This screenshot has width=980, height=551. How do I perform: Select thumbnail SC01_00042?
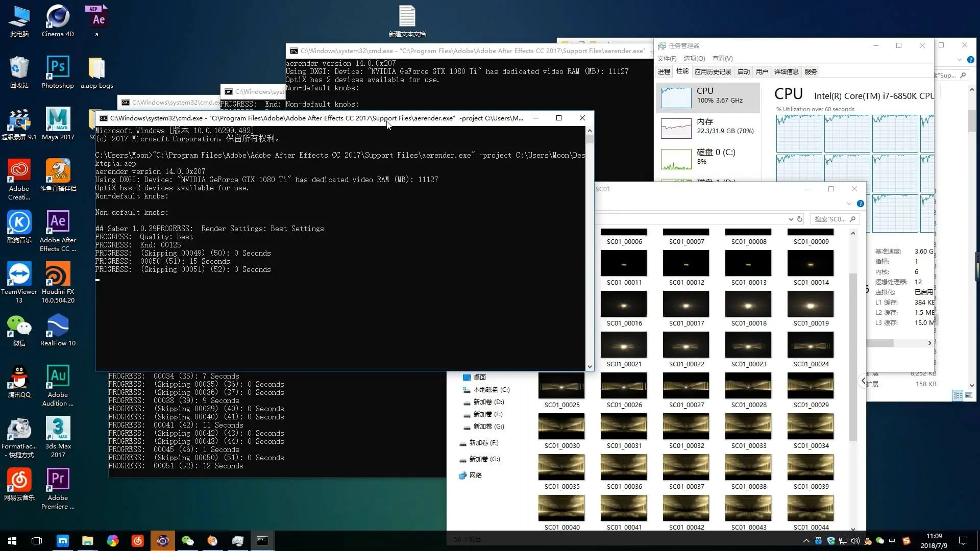click(x=686, y=513)
